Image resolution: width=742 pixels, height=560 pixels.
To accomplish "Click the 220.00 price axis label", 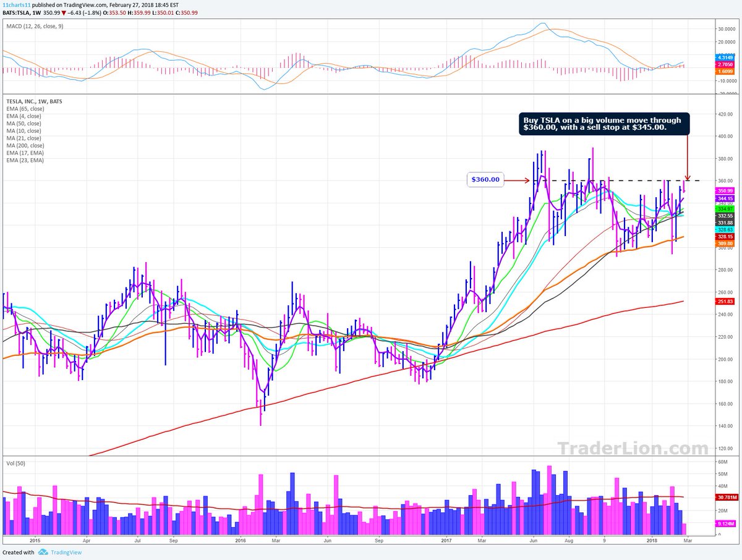I will point(724,337).
